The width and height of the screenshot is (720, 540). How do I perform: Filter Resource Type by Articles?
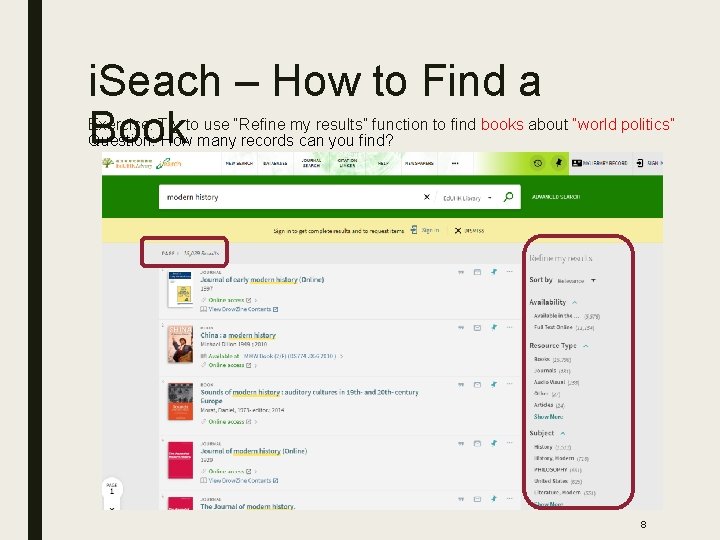549,405
